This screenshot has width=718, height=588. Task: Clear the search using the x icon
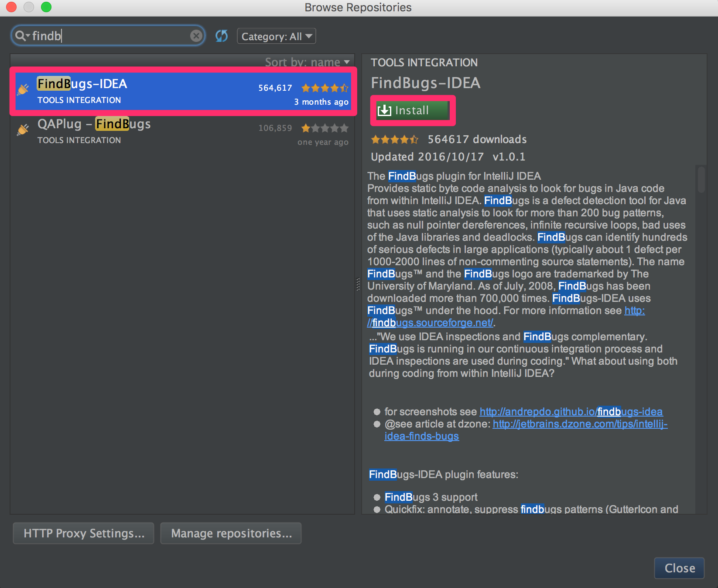pyautogui.click(x=196, y=35)
